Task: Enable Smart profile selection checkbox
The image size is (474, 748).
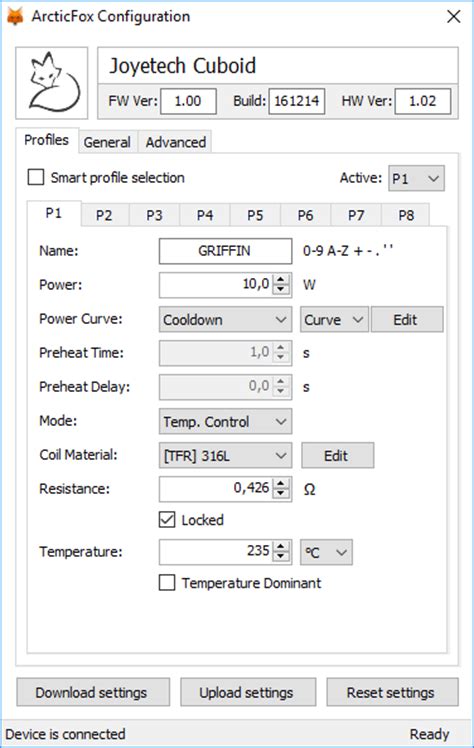Action: point(36,177)
